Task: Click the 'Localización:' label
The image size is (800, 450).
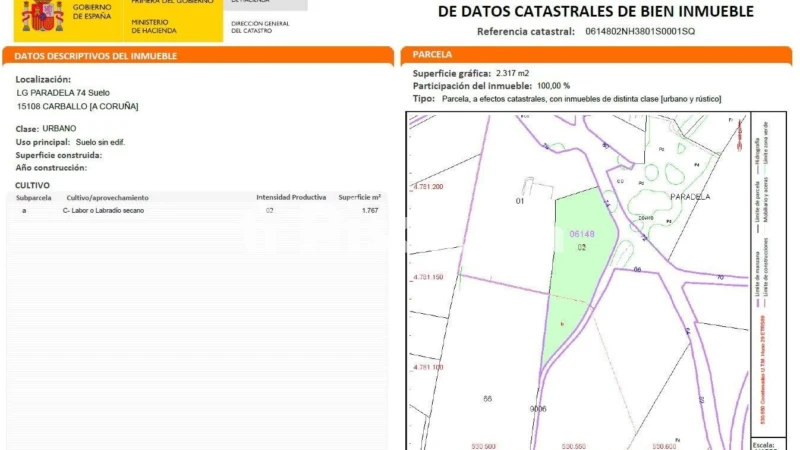Action: (x=43, y=80)
